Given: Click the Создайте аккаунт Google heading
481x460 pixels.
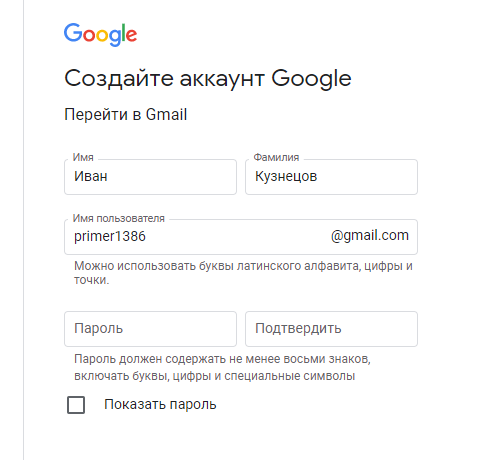Looking at the screenshot, I should pos(208,79).
